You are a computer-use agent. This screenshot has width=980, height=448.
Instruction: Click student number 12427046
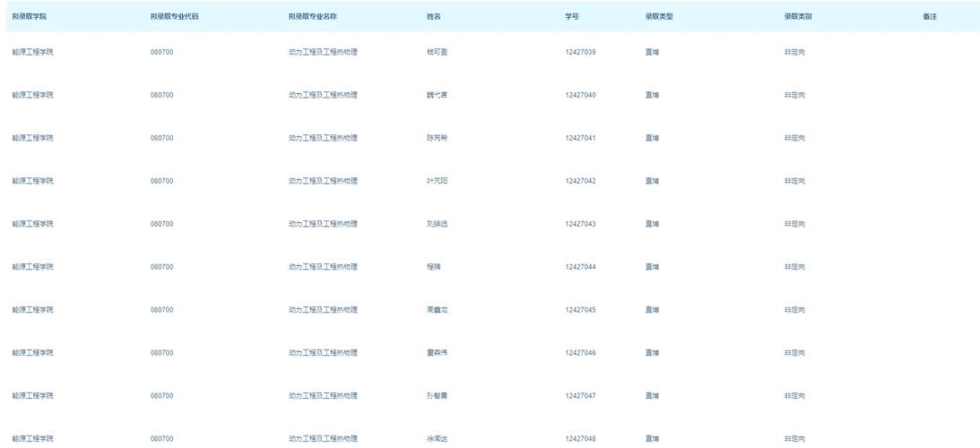581,353
